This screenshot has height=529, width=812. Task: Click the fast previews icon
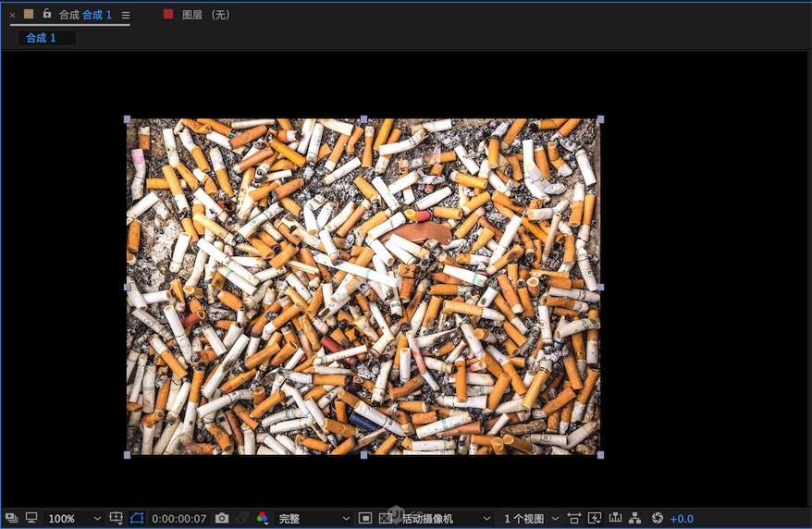(595, 519)
